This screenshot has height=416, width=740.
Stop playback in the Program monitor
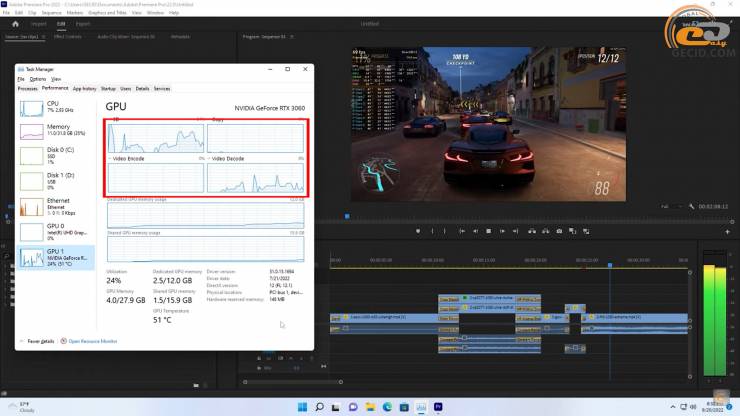(x=488, y=231)
